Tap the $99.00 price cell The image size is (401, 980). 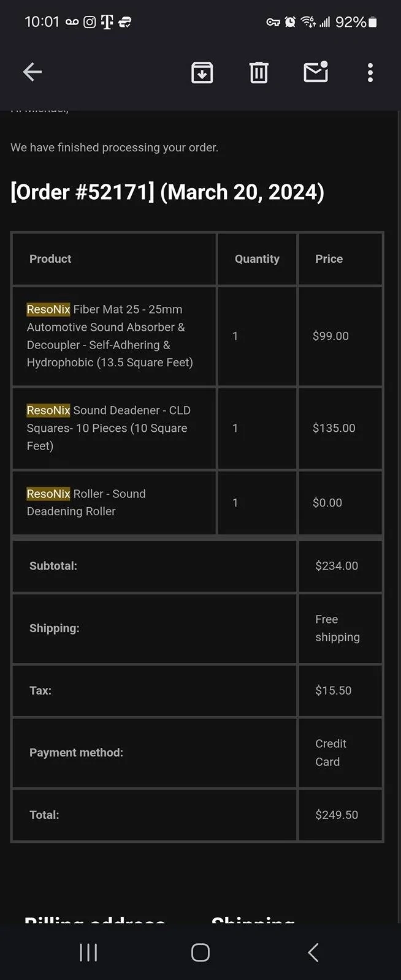330,336
